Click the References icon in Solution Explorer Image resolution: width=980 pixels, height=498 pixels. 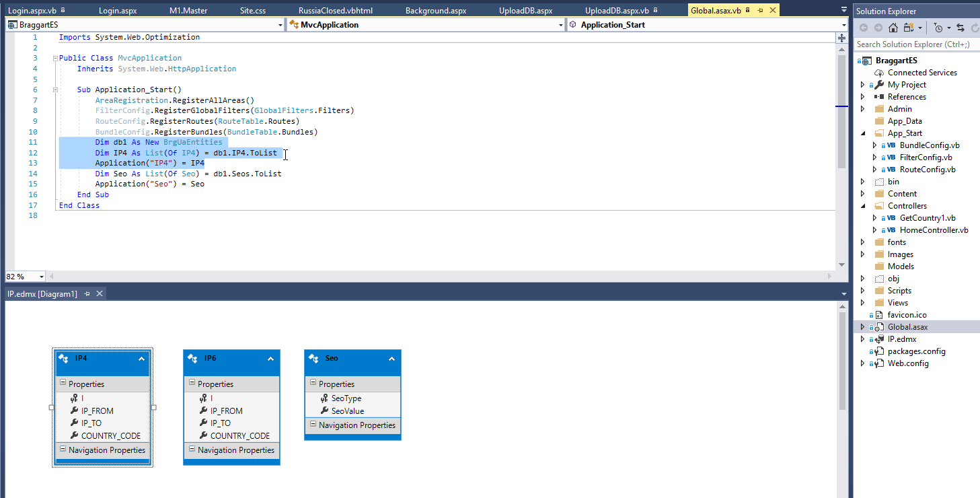[x=879, y=97]
